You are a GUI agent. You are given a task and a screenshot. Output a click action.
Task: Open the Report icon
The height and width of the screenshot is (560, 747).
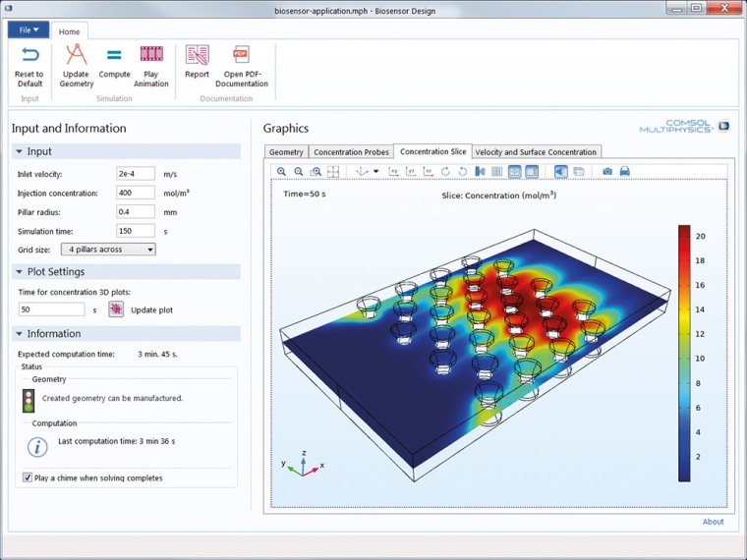(x=198, y=55)
